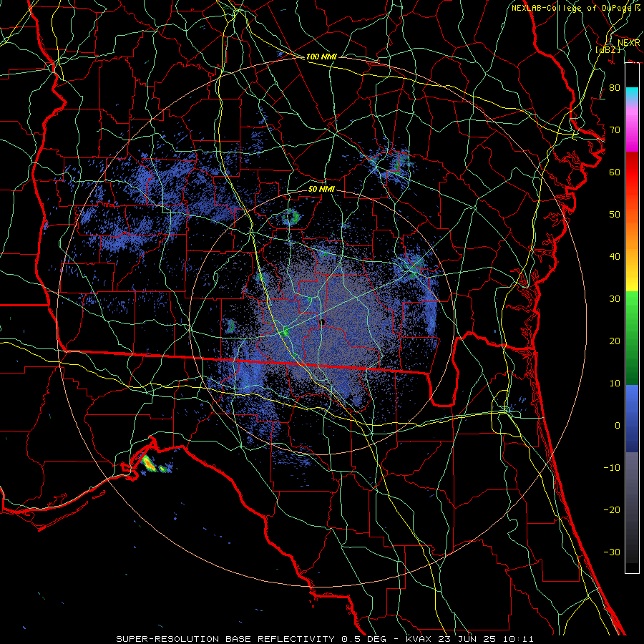Pick the blue band on the color scale
The image size is (644, 644).
coord(632,418)
